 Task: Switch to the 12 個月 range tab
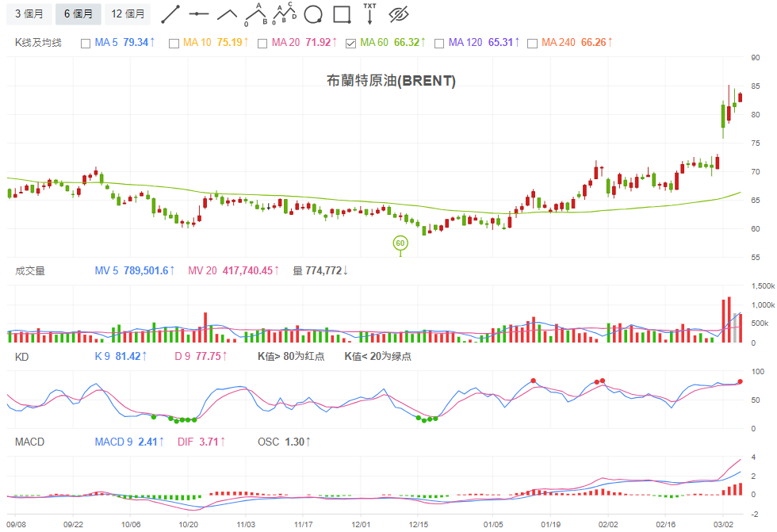tap(128, 14)
